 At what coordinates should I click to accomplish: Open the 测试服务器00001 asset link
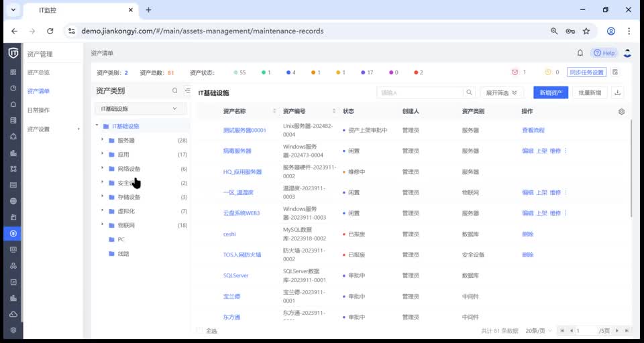pos(244,130)
